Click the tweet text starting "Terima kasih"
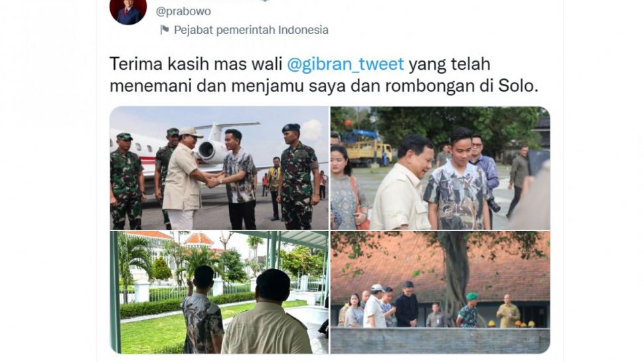Screen dimensions: 644x362 (324, 75)
